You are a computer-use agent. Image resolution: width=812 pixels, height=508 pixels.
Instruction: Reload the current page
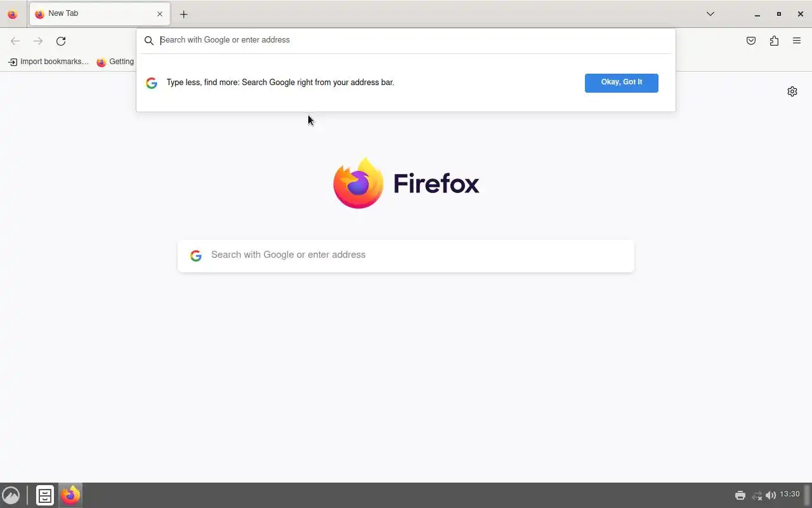(61, 41)
